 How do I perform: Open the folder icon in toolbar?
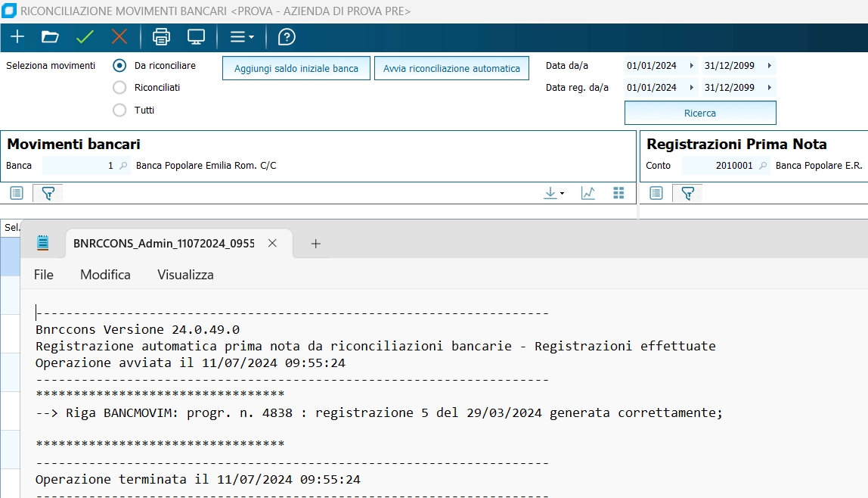pyautogui.click(x=50, y=37)
